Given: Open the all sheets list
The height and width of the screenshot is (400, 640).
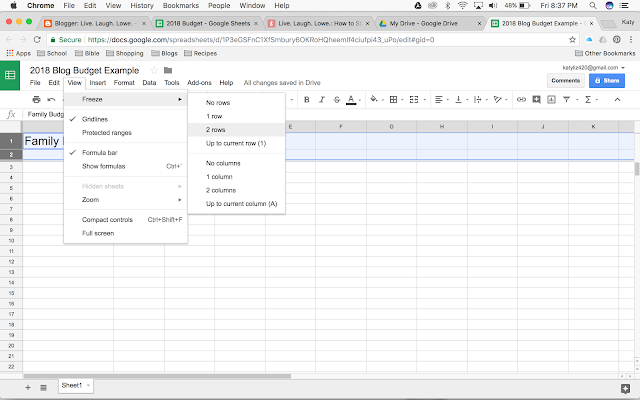Looking at the screenshot, I should [x=43, y=387].
